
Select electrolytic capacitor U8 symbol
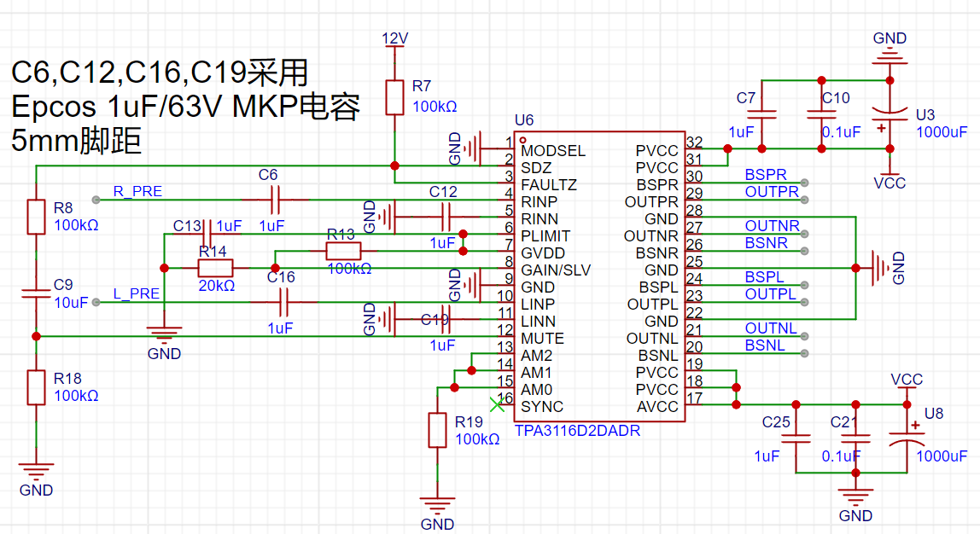[907, 438]
